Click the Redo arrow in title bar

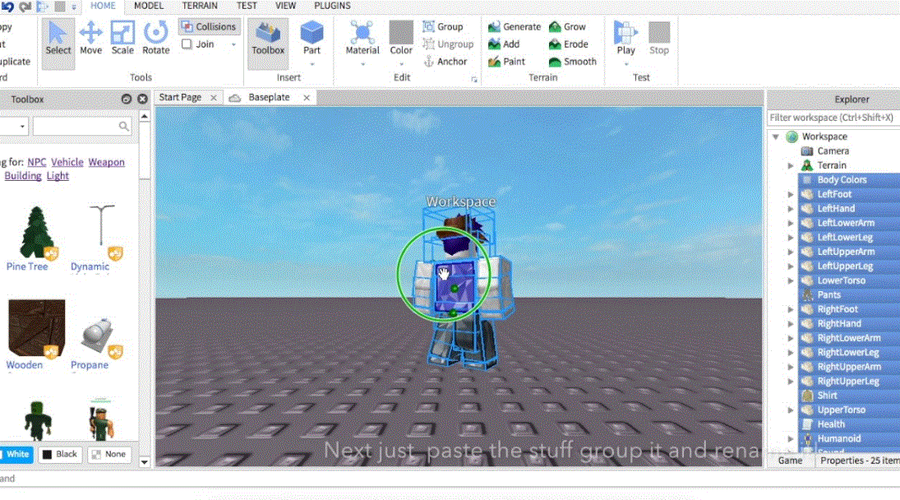pos(25,6)
